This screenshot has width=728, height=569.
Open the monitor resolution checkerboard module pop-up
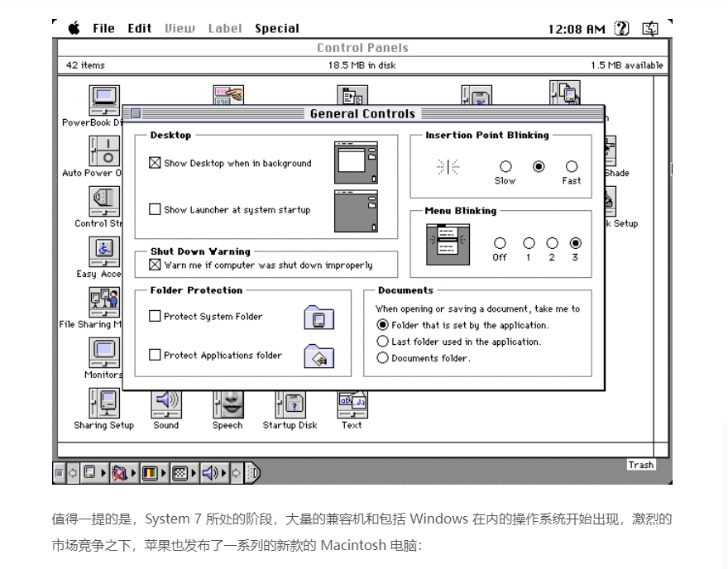(184, 473)
